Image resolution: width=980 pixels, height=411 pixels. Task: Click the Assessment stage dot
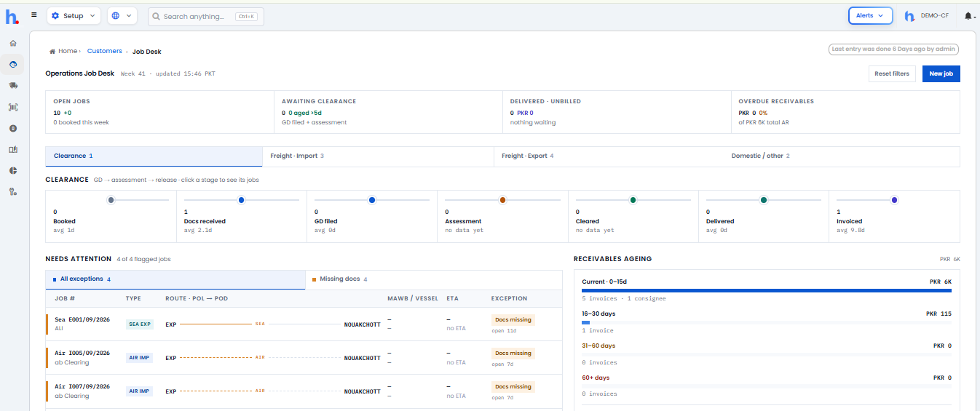click(x=502, y=200)
